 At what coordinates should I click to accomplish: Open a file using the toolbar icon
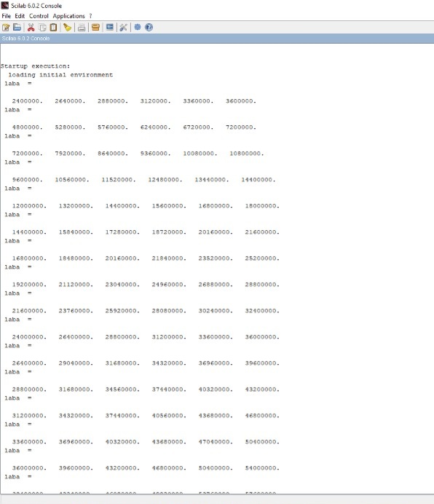[x=17, y=28]
